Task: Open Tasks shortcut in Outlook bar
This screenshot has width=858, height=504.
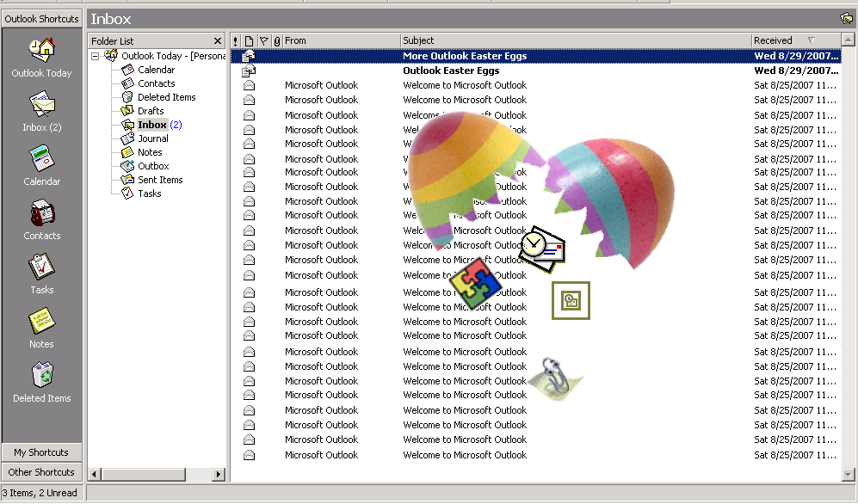Action: [41, 267]
